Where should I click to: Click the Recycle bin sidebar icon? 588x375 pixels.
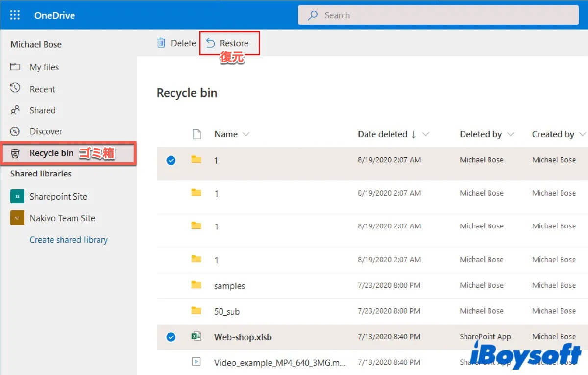pyautogui.click(x=15, y=153)
